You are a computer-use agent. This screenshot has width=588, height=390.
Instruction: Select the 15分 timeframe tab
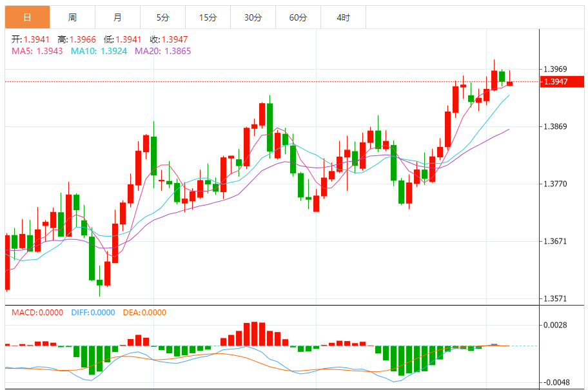(x=208, y=17)
